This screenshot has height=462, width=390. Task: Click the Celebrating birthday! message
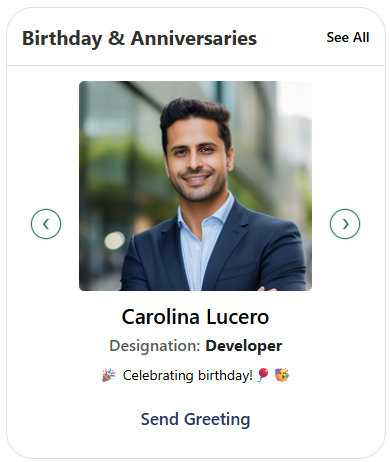[x=188, y=375]
